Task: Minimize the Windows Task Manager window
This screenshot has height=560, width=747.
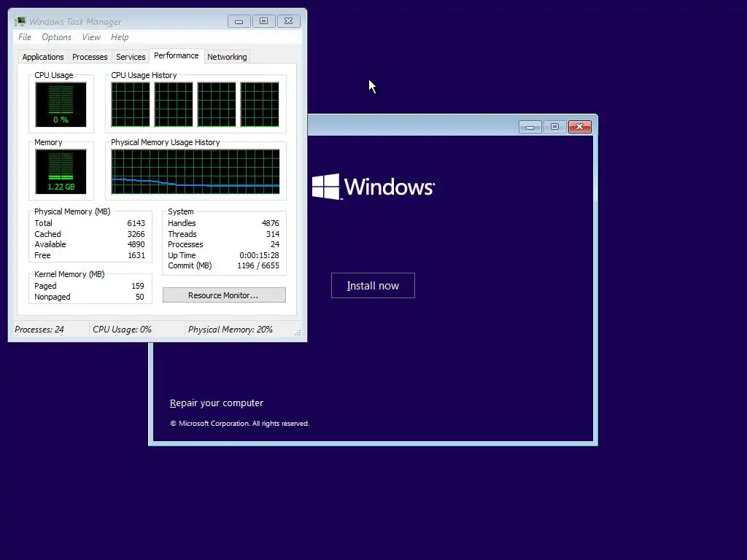Action: [239, 21]
